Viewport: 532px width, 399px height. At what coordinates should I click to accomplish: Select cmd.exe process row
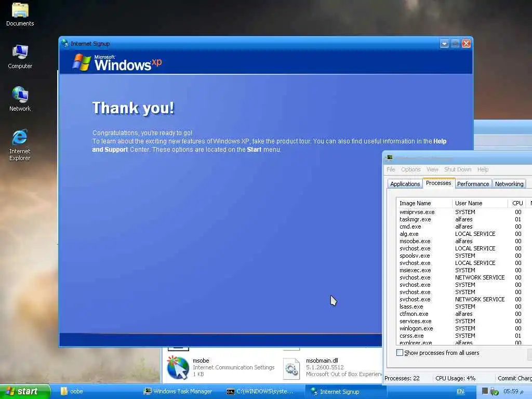click(x=464, y=227)
